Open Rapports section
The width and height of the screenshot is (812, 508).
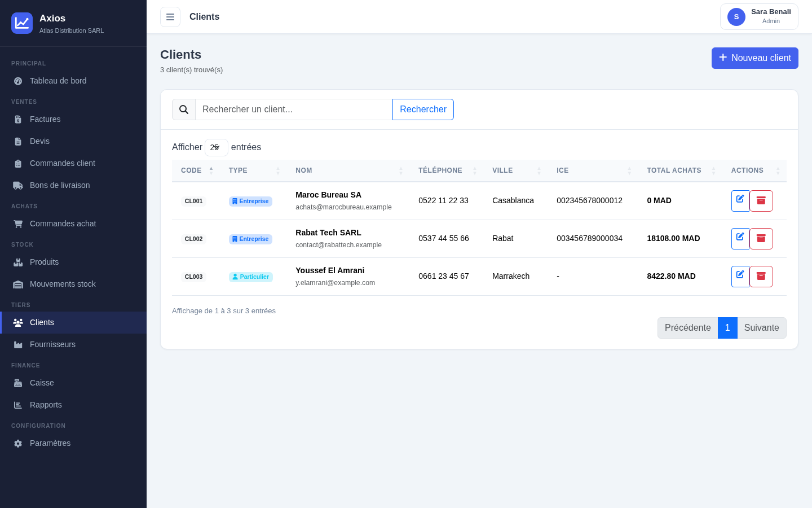(73, 405)
